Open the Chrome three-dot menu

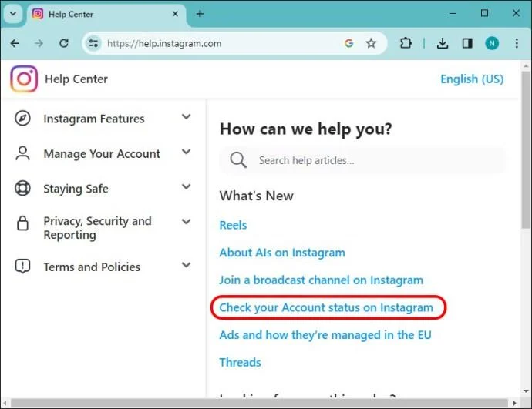(x=517, y=43)
